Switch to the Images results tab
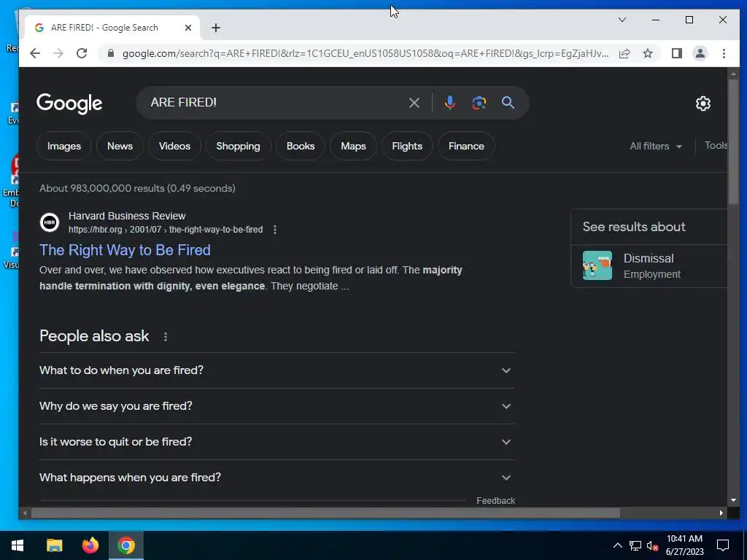The height and width of the screenshot is (560, 747). pos(64,146)
